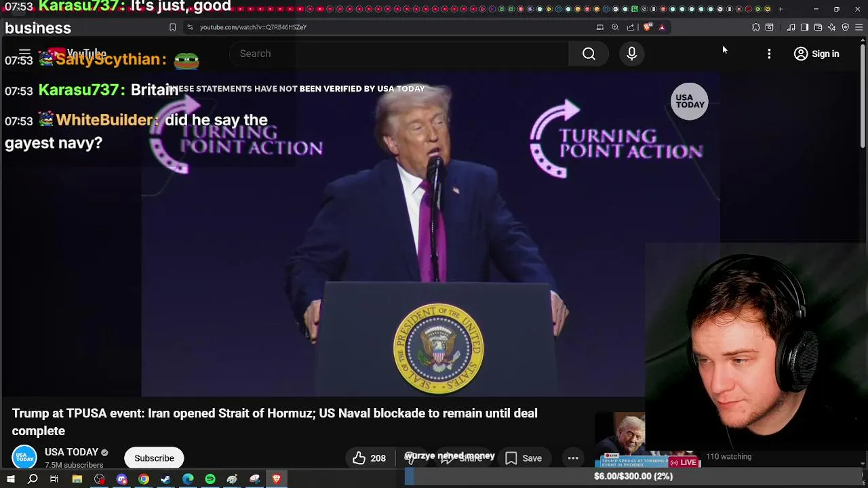Click the LIVE badge on stream overlay
This screenshot has width=868, height=488.
click(x=684, y=462)
